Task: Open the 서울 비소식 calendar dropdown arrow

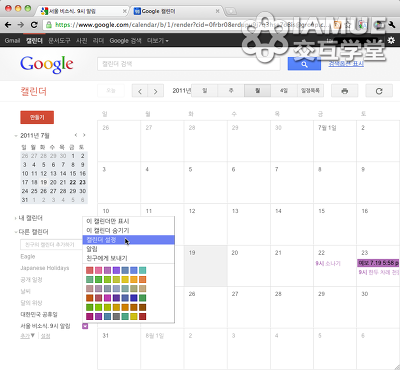Action: tap(85, 326)
